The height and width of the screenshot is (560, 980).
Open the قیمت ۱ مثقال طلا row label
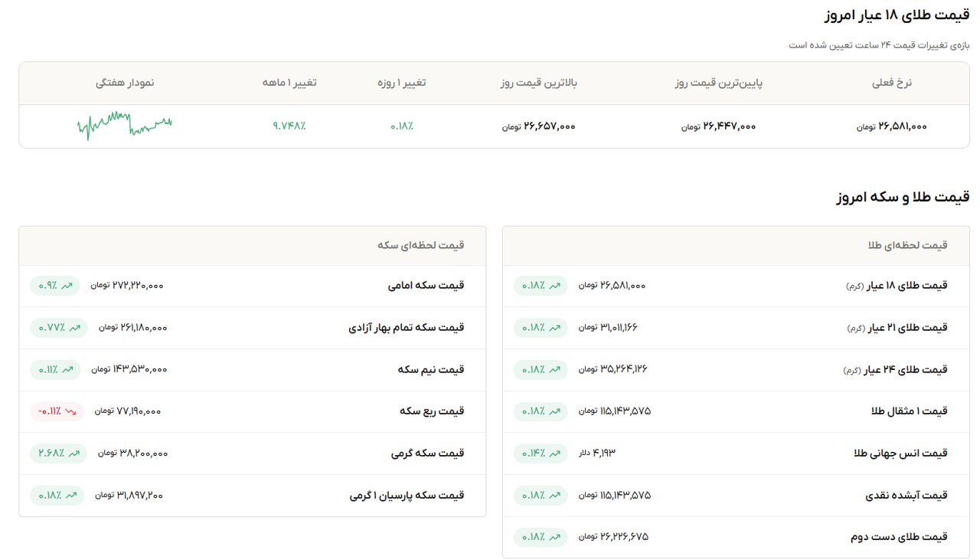[910, 411]
